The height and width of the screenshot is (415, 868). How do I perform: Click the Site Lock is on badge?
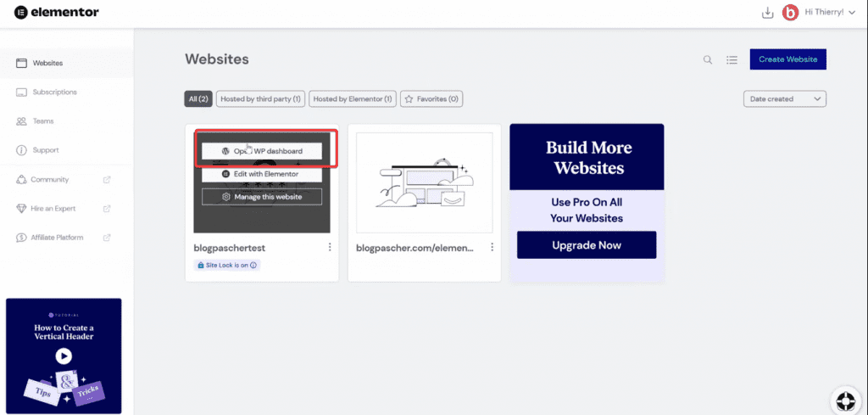pyautogui.click(x=227, y=266)
